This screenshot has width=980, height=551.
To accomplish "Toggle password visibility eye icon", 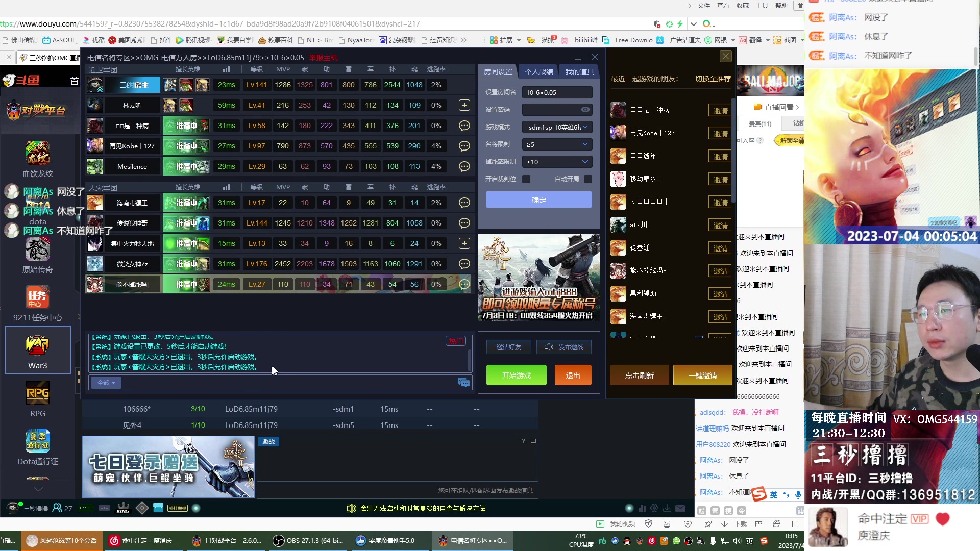I will tap(585, 110).
